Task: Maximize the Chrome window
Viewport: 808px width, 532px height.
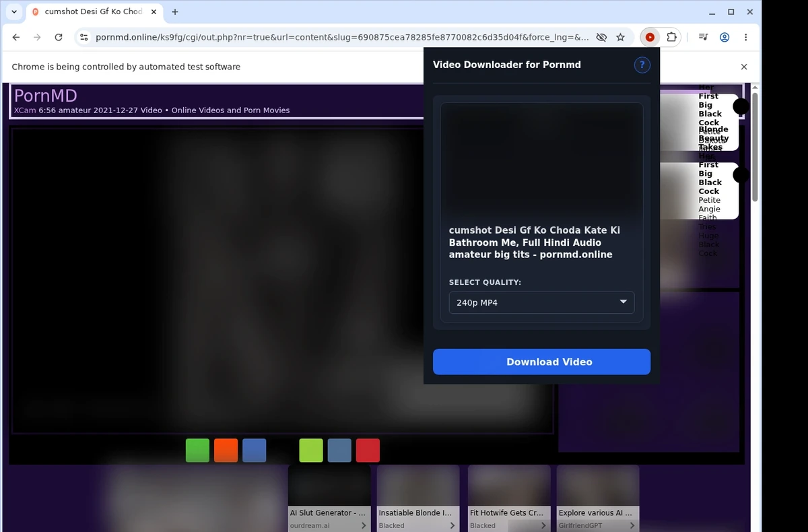Action: coord(731,12)
